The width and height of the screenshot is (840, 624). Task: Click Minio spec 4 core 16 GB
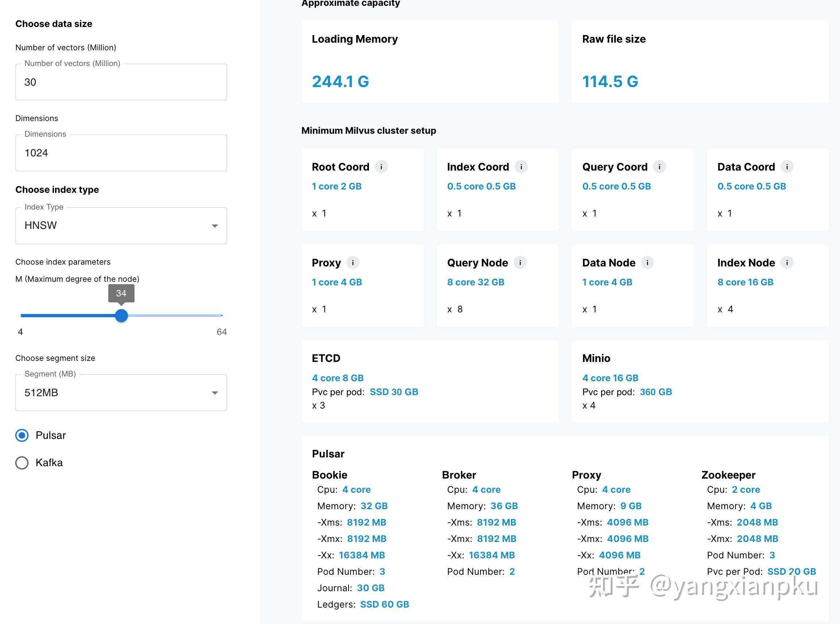[x=610, y=378]
